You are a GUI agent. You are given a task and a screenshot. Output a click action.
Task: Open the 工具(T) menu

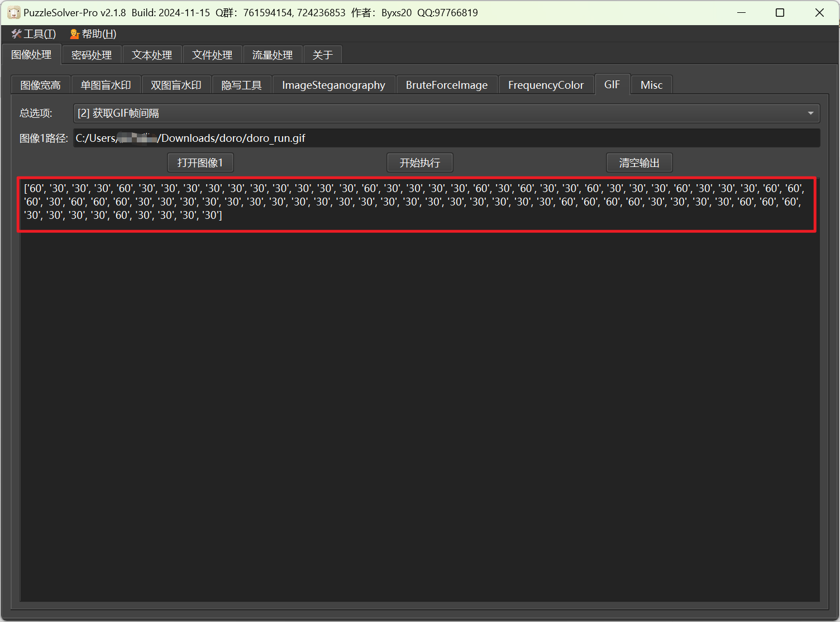pos(34,34)
